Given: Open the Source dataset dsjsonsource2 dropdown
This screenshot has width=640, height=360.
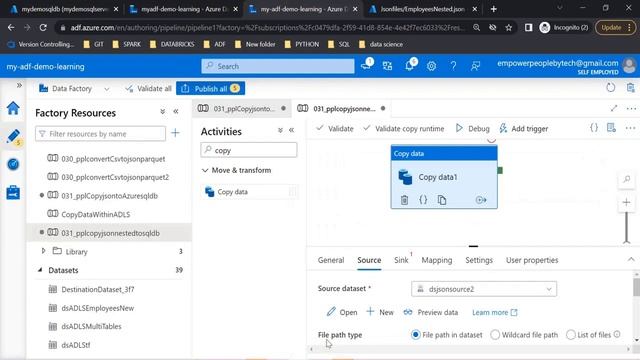Looking at the screenshot, I should click(484, 289).
